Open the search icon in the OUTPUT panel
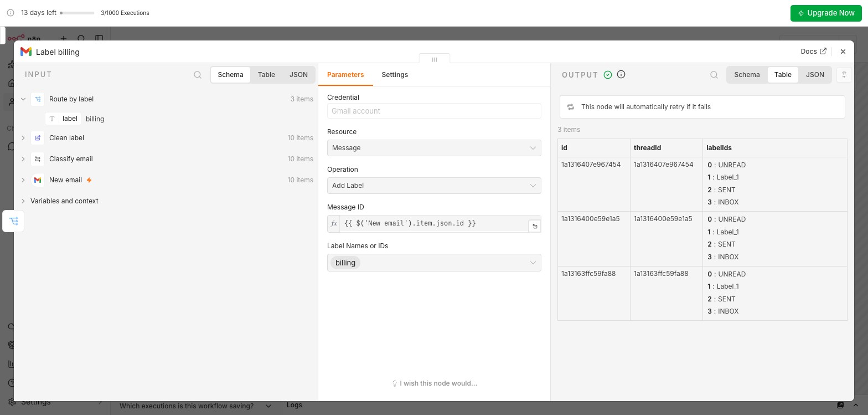Image resolution: width=868 pixels, height=415 pixels. [714, 75]
